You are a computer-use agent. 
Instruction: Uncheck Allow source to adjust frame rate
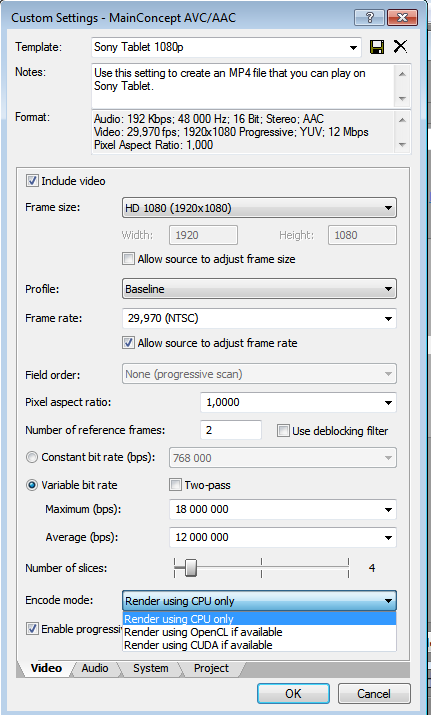128,343
